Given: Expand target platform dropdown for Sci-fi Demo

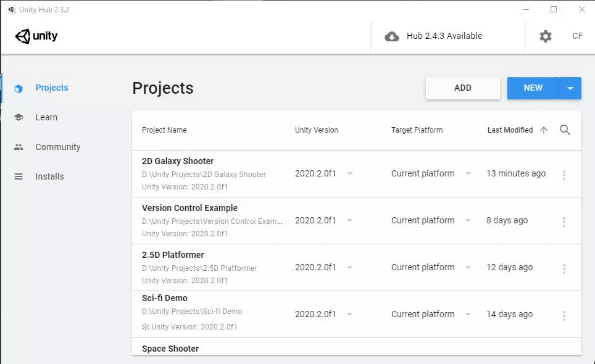Looking at the screenshot, I should click(x=468, y=314).
